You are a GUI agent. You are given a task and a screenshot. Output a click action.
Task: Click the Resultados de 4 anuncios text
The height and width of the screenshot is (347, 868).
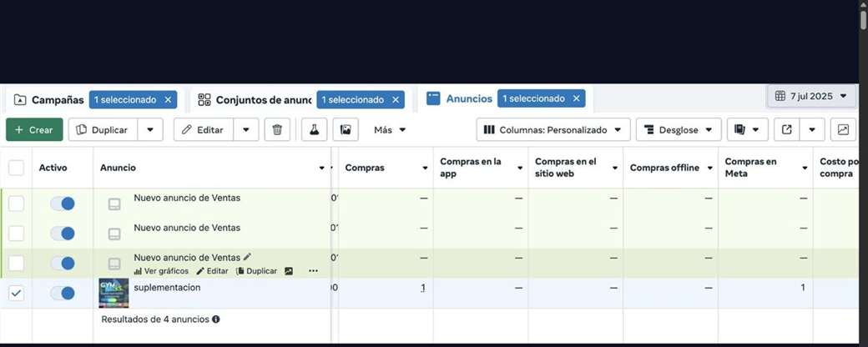click(x=155, y=319)
